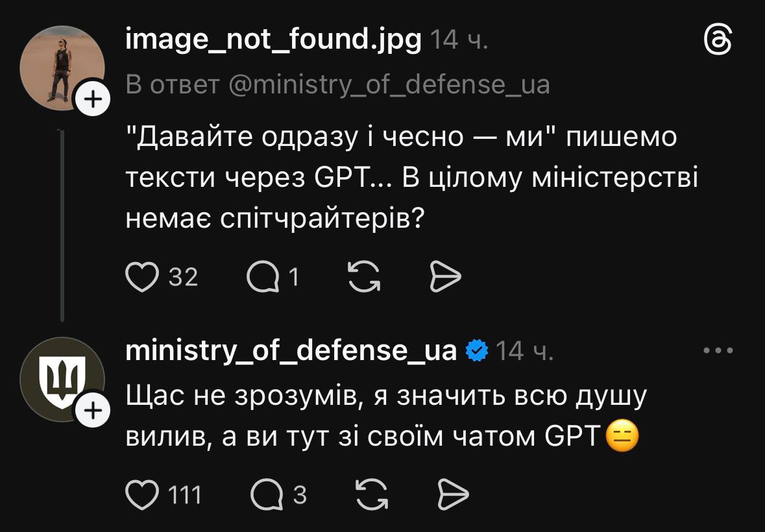Open the ministry reply text with emoji
Viewport: 765px width, 532px height.
383,417
